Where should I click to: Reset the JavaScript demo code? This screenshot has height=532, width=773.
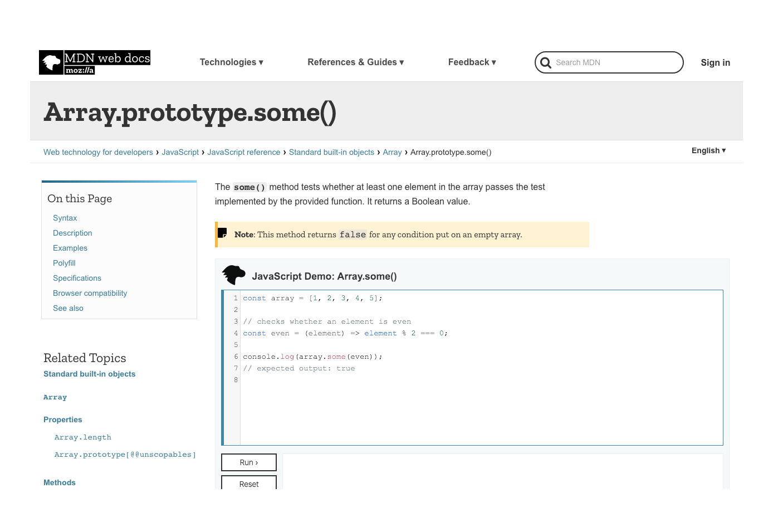pos(249,482)
